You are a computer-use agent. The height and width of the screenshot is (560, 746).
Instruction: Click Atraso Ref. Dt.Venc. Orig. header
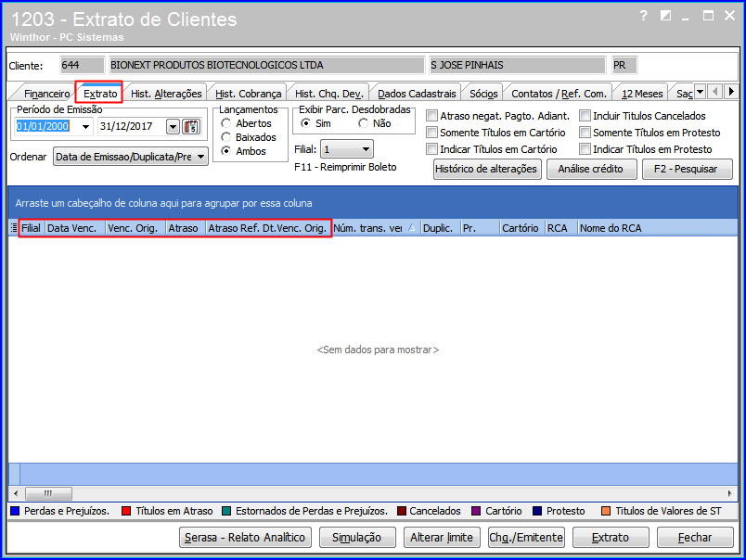tap(268, 228)
